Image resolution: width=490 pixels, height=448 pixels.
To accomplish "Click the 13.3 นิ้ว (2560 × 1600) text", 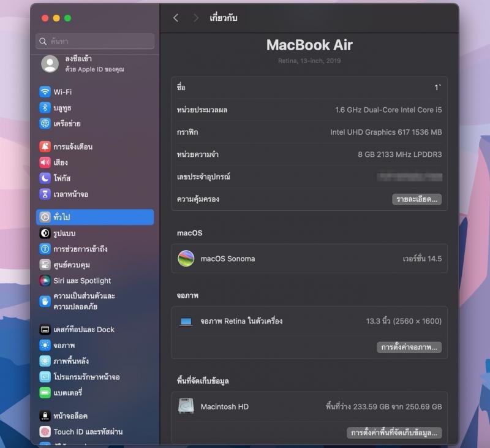I will coord(404,321).
